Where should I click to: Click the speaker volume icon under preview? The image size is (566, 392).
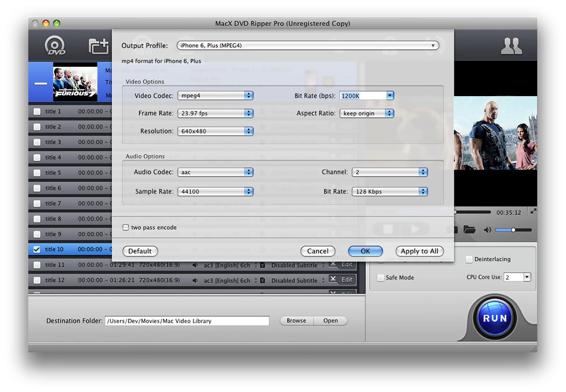(x=487, y=230)
